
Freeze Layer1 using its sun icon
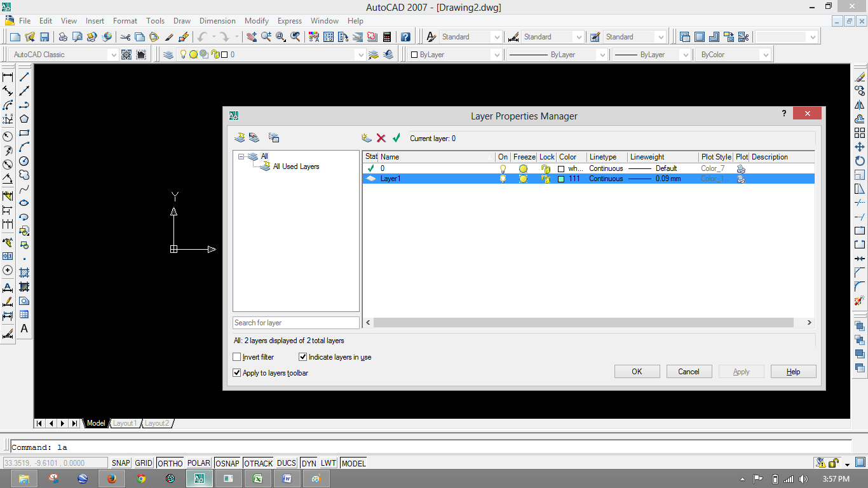click(523, 179)
